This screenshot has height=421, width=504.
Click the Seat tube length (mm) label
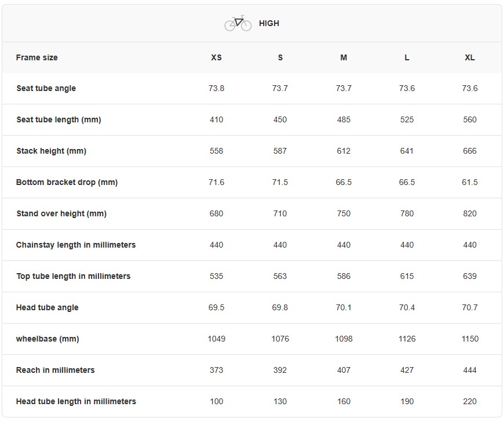pos(59,120)
